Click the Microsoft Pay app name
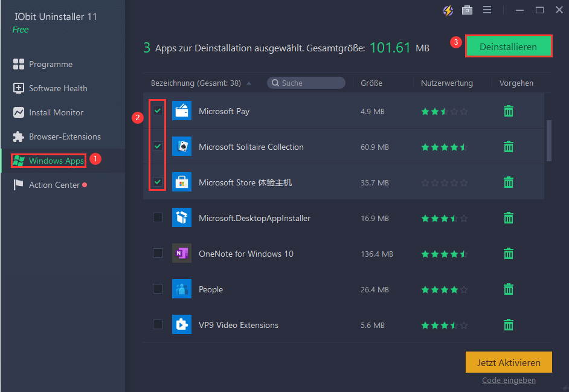This screenshot has width=569, height=392. click(x=224, y=111)
